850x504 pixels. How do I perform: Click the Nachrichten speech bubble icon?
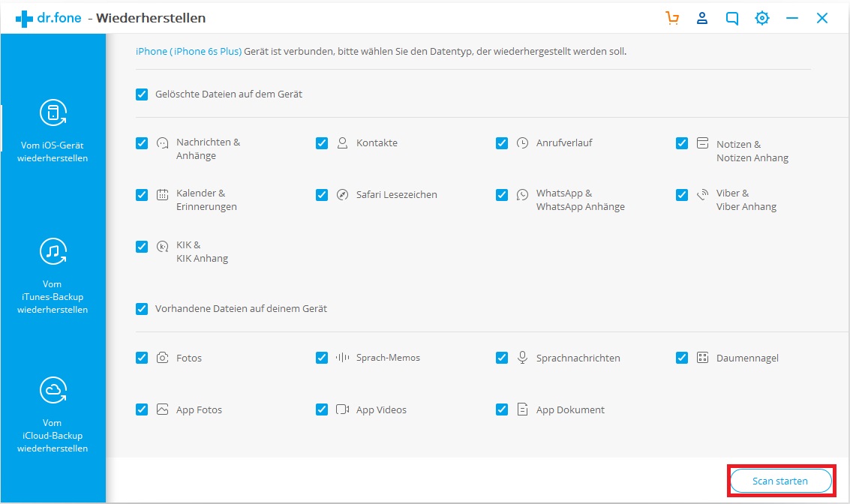coord(162,143)
